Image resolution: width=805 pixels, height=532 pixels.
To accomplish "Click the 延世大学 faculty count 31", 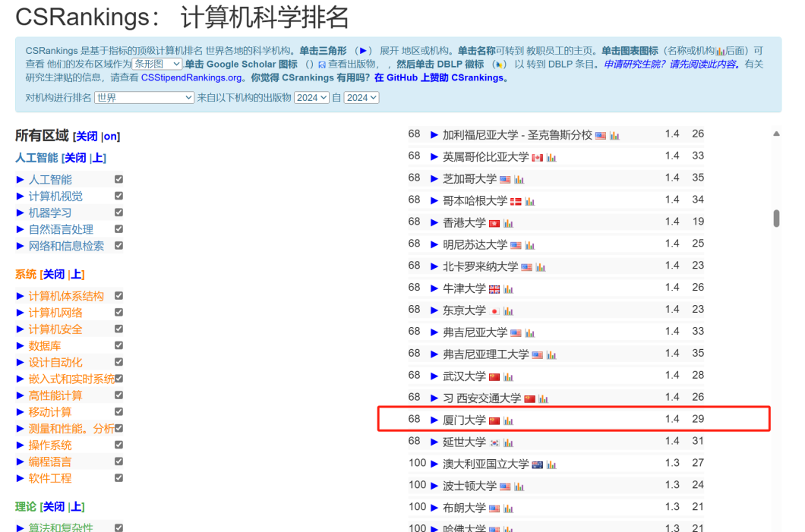I will click(698, 441).
